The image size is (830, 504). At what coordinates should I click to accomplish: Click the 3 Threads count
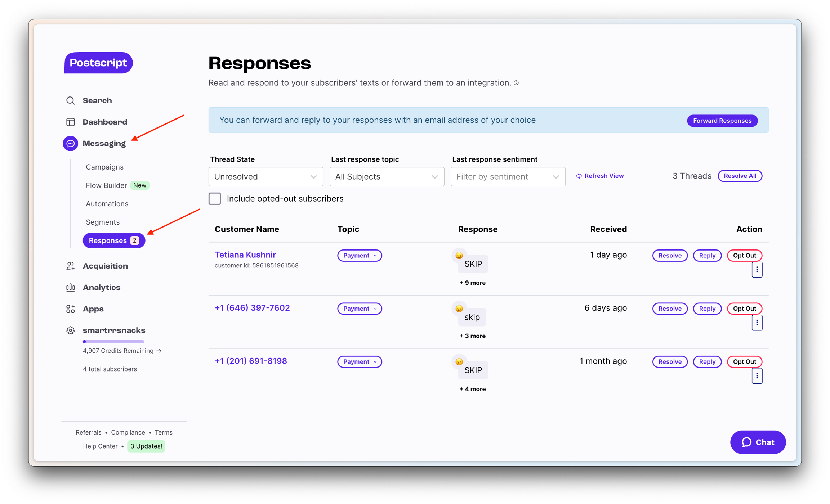point(692,176)
